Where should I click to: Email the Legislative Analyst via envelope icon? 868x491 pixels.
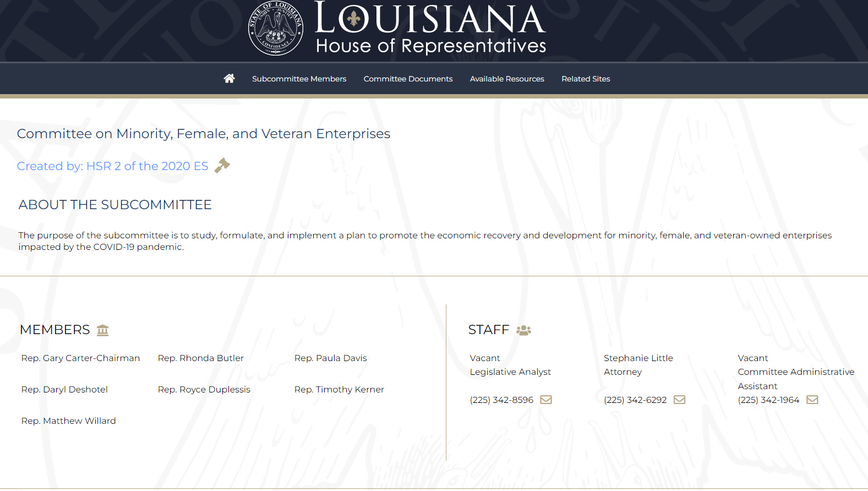point(546,400)
